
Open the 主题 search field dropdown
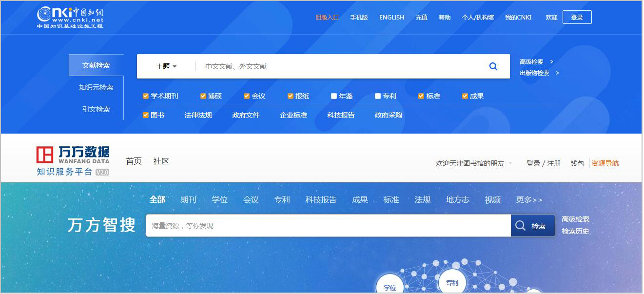pos(166,66)
